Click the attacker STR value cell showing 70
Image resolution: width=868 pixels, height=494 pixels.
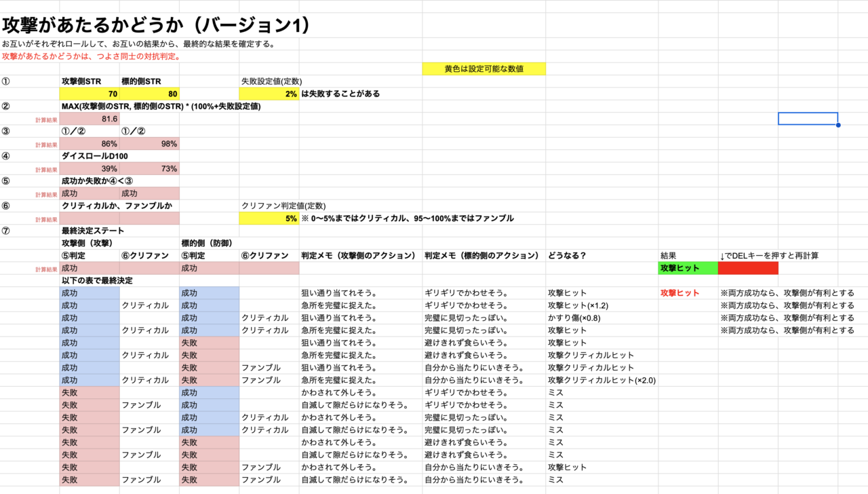[x=90, y=94]
